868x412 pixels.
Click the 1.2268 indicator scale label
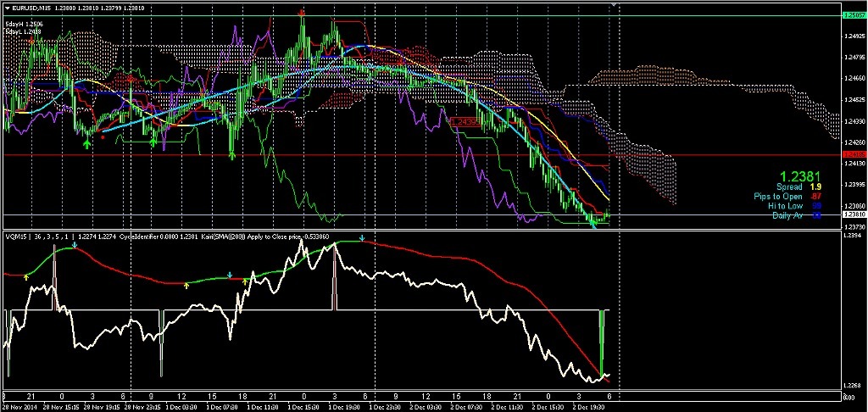[852, 386]
